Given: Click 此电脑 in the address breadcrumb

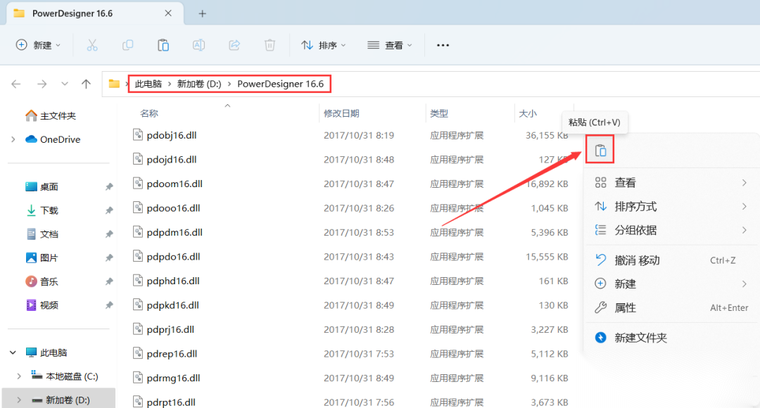Looking at the screenshot, I should (x=148, y=84).
